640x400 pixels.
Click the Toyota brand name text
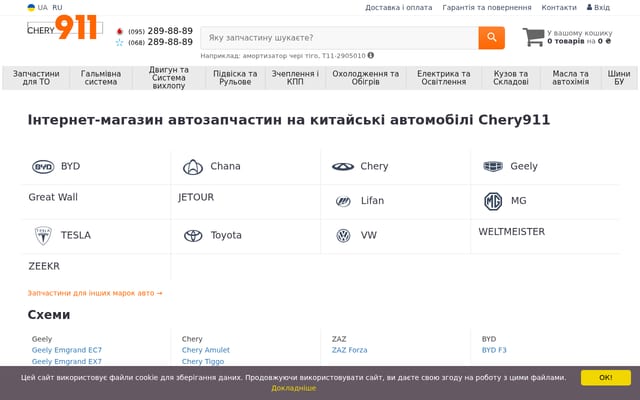coord(226,236)
